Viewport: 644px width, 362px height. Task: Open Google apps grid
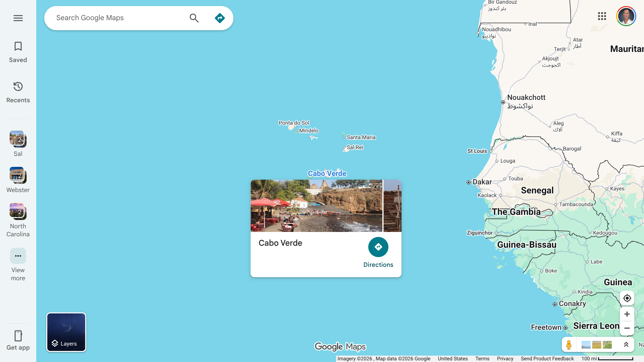pyautogui.click(x=602, y=16)
